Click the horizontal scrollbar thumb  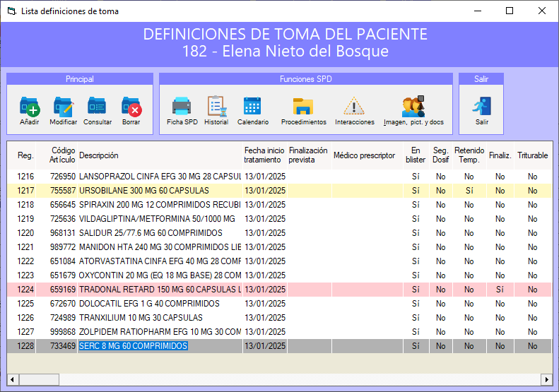click(39, 379)
